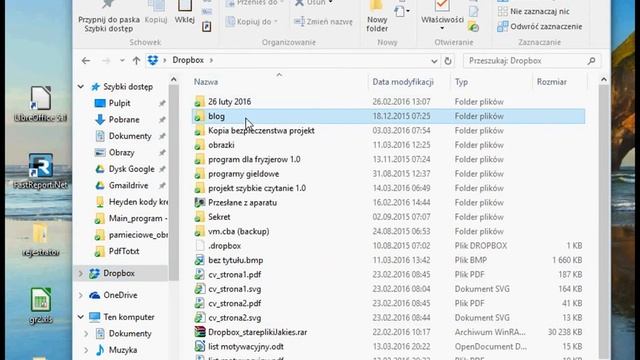Viewport: 640px width, 360px height.
Task: Sort by Nazwa column header
Action: [205, 82]
